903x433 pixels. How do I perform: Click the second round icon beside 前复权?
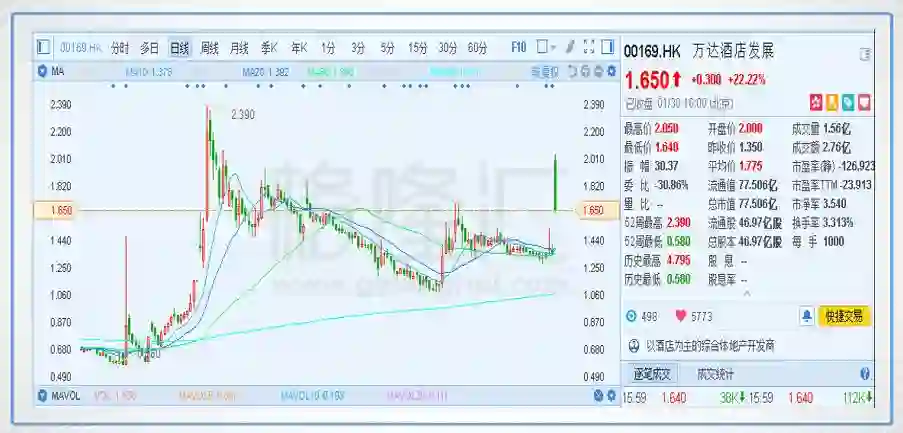[x=585, y=72]
